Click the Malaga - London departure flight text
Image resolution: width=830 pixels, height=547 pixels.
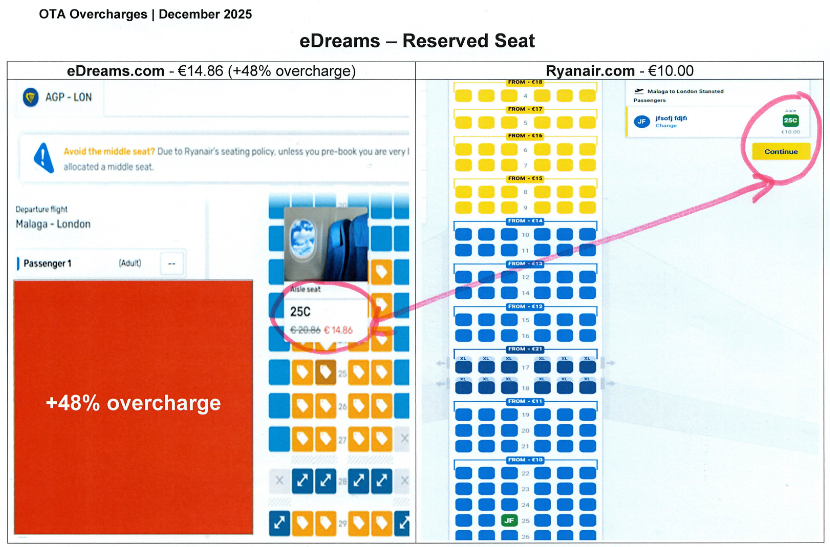(x=53, y=224)
